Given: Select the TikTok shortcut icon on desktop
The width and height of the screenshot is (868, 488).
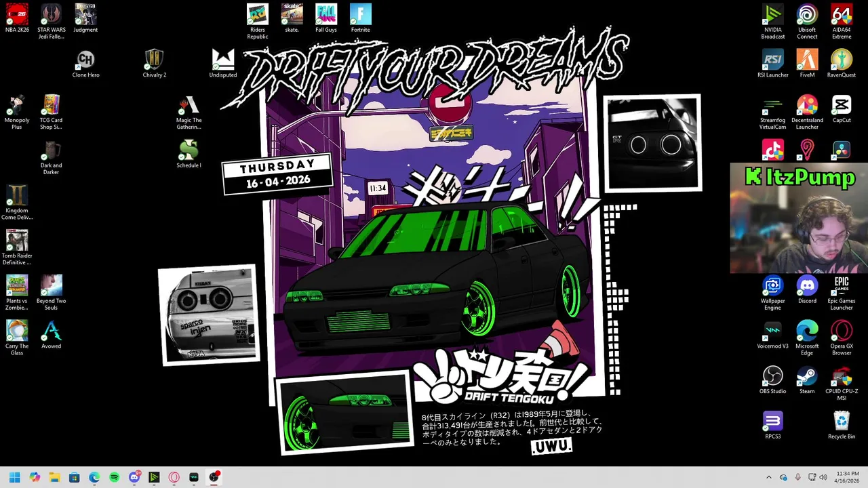Looking at the screenshot, I should (772, 150).
